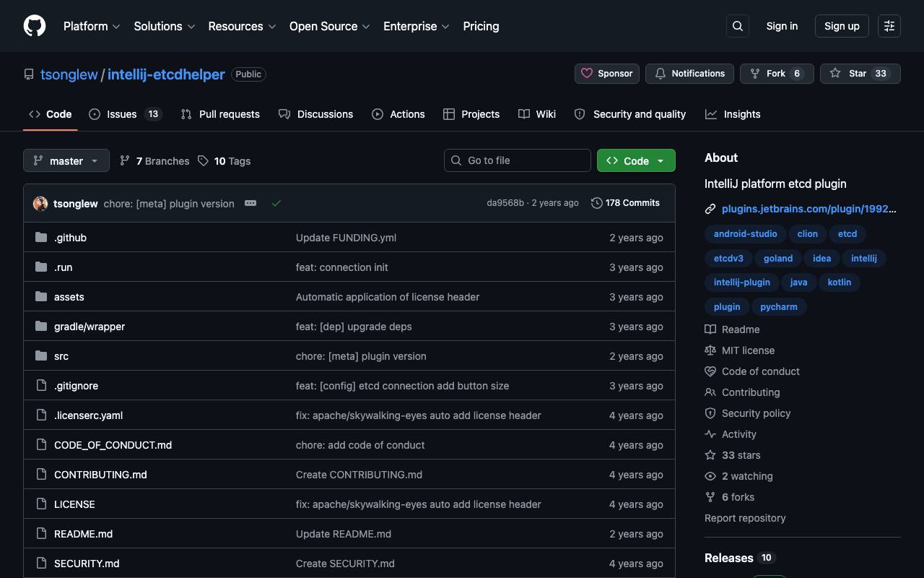Select the kotlin topic tag
The image size is (924, 578).
839,282
